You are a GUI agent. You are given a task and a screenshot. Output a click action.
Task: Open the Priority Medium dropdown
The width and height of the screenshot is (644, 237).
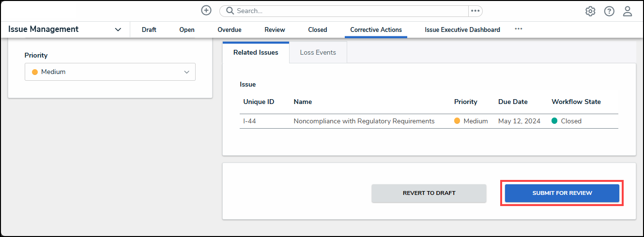[110, 72]
